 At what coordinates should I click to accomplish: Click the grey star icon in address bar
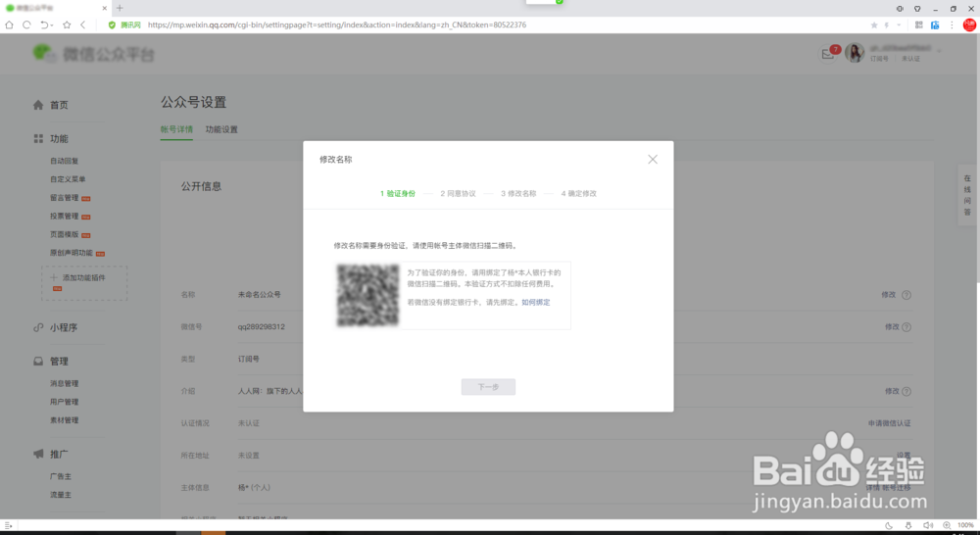874,25
